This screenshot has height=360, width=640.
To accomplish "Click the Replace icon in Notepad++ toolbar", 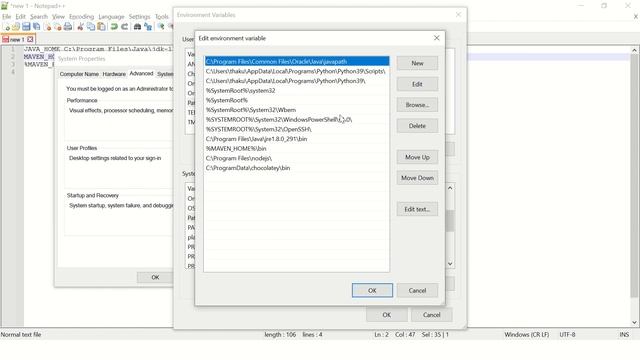I will [148, 27].
